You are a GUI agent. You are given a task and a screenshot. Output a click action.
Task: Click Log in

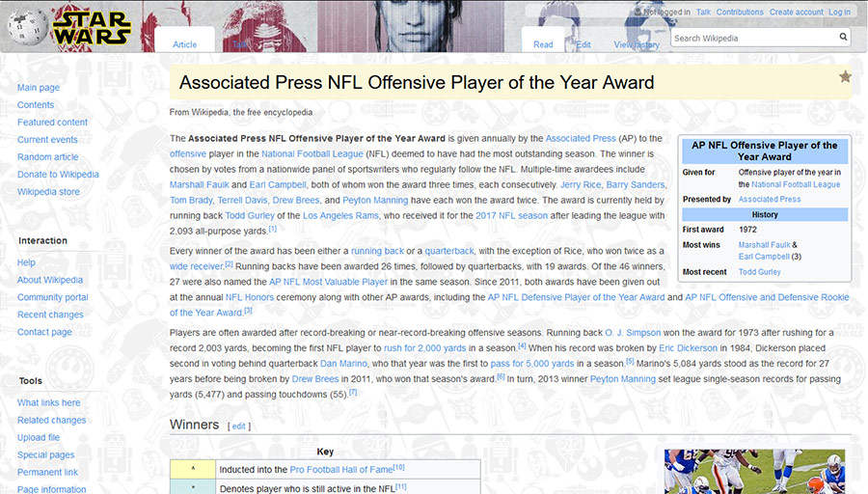(x=839, y=12)
